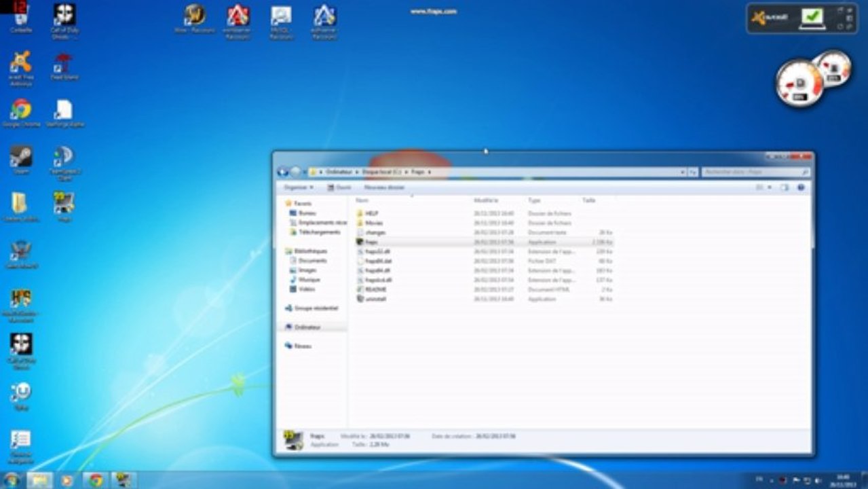Expand the address bar history dropdown
This screenshot has width=868, height=489.
coord(682,173)
